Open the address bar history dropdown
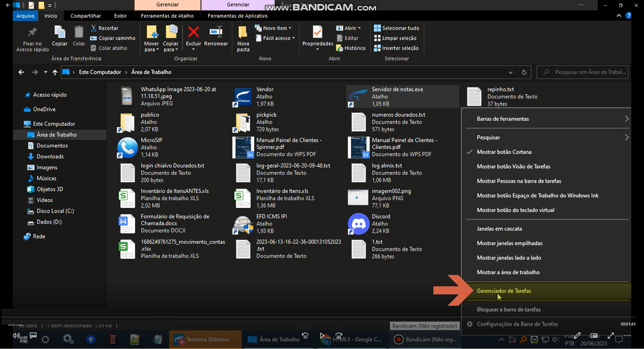644x349 pixels. tap(511, 72)
